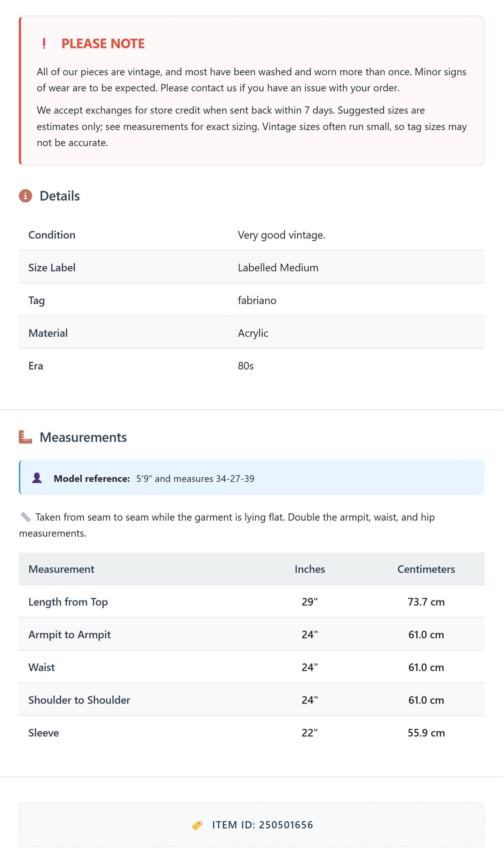Click the ITEM ID 250501656 text

[x=263, y=825]
